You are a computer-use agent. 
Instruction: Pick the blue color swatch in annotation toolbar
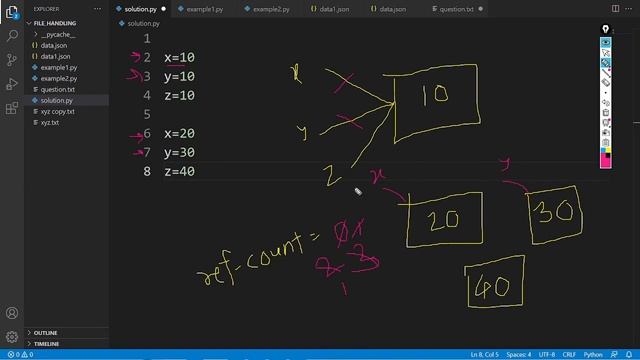[x=603, y=149]
